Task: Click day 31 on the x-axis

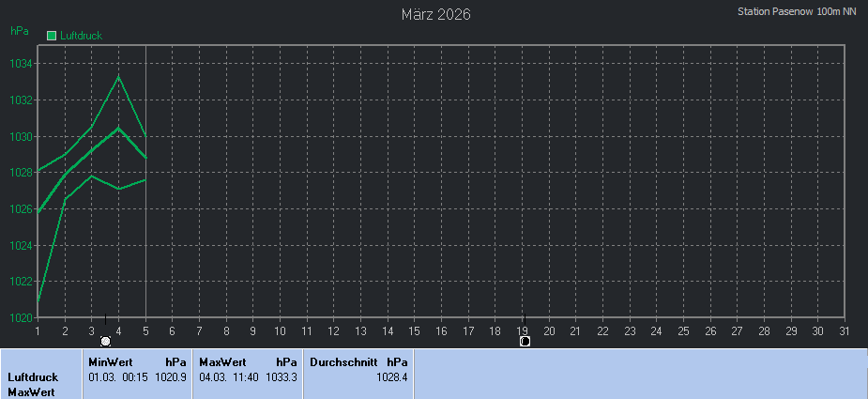Action: [x=845, y=330]
